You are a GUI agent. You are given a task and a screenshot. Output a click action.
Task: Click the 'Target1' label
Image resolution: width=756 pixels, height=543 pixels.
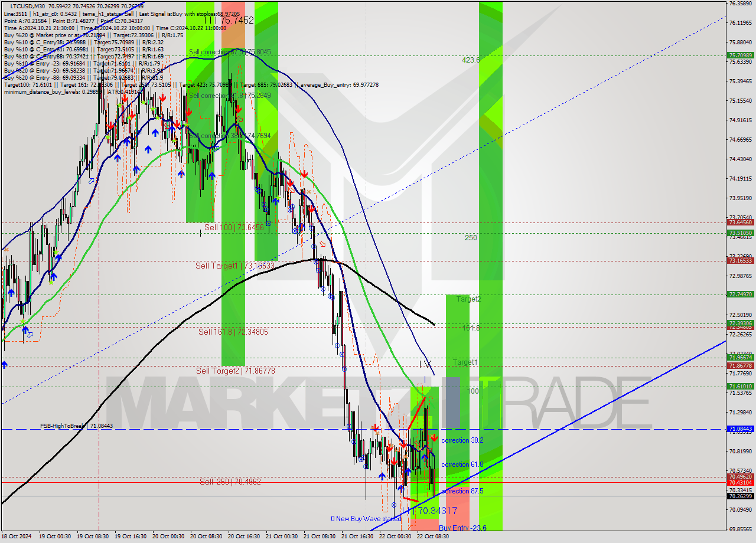pos(465,362)
